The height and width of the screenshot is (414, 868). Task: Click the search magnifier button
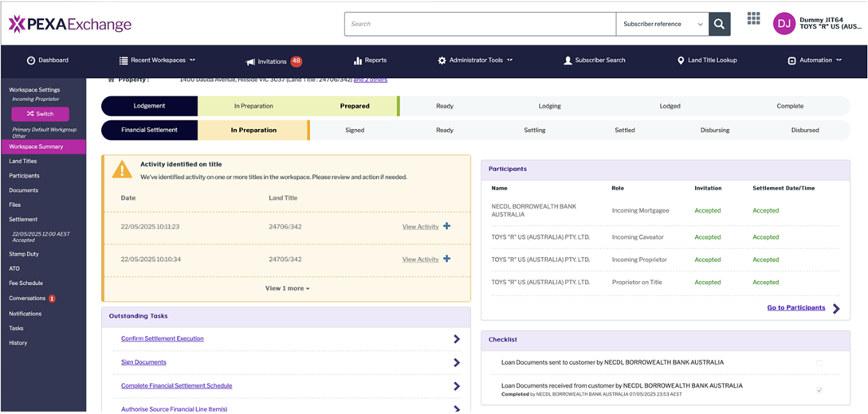pos(719,25)
